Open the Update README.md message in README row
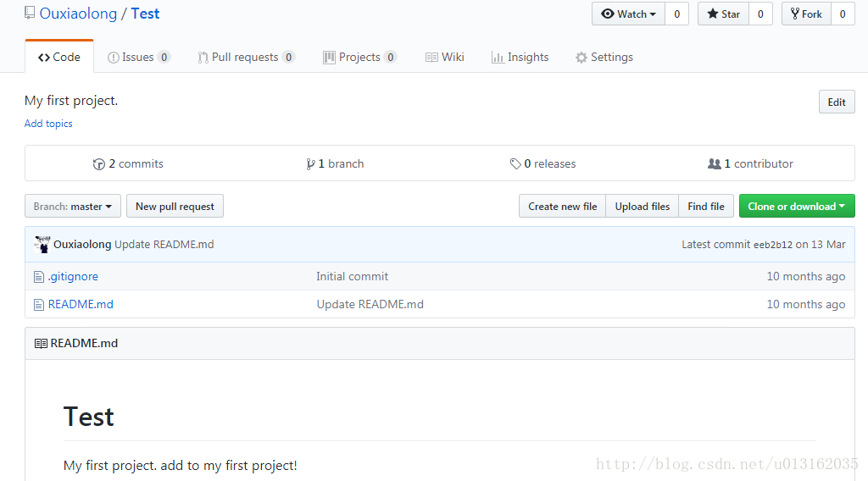This screenshot has width=868, height=481. click(x=370, y=304)
